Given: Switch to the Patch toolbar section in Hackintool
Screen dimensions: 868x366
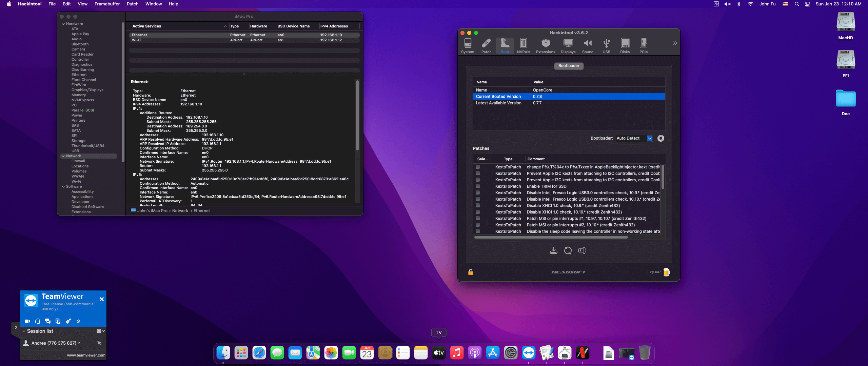Looking at the screenshot, I should point(486,46).
